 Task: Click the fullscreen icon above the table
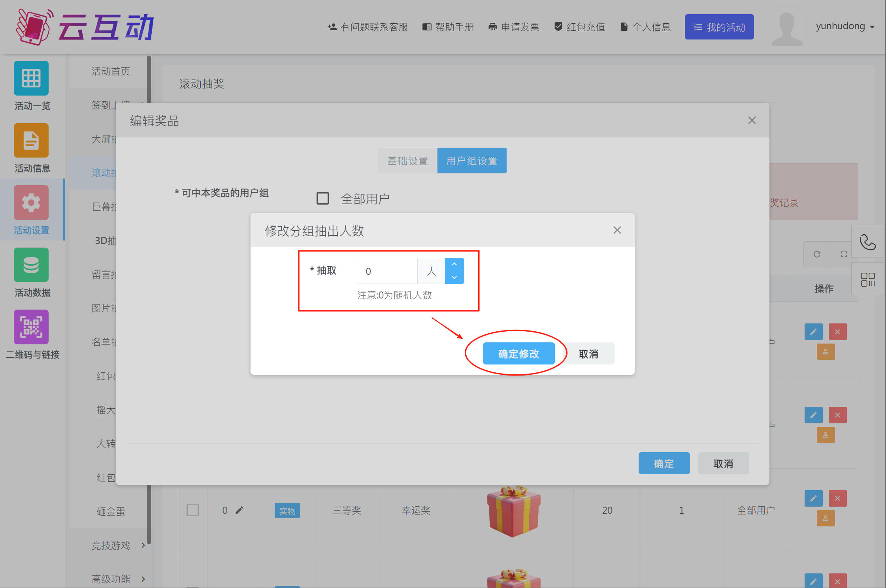(x=844, y=254)
